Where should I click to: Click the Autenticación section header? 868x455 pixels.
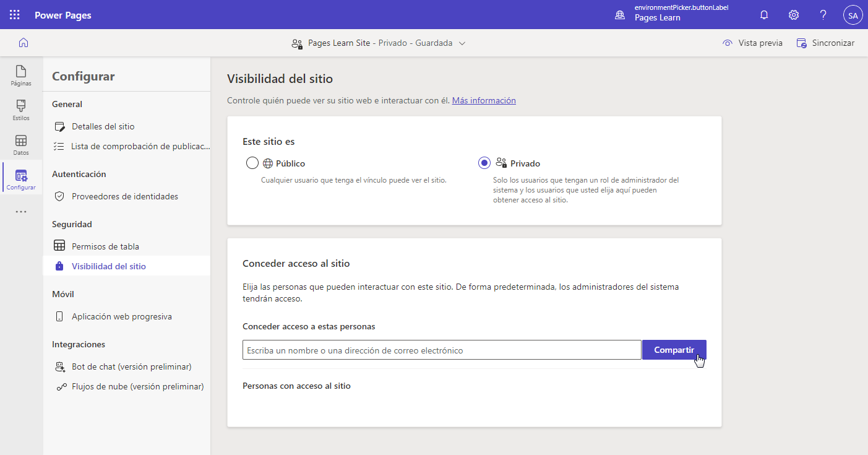79,174
